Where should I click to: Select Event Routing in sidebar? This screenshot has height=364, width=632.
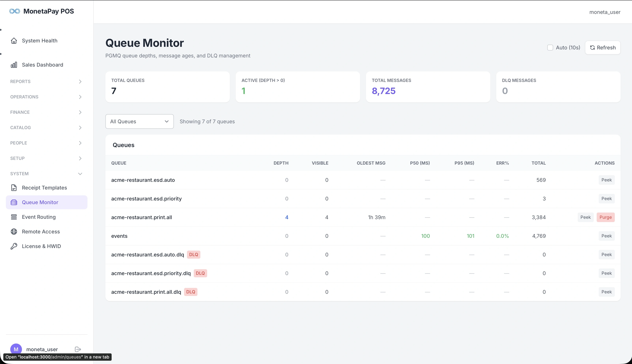(x=46, y=217)
